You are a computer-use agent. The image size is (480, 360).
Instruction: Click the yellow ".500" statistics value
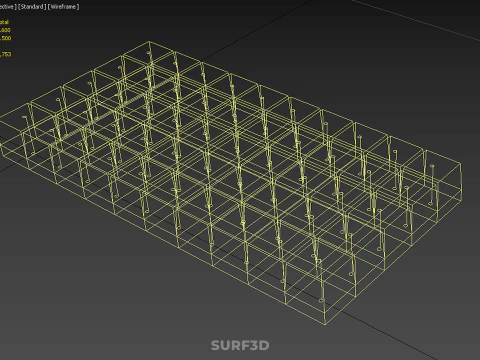pyautogui.click(x=6, y=38)
